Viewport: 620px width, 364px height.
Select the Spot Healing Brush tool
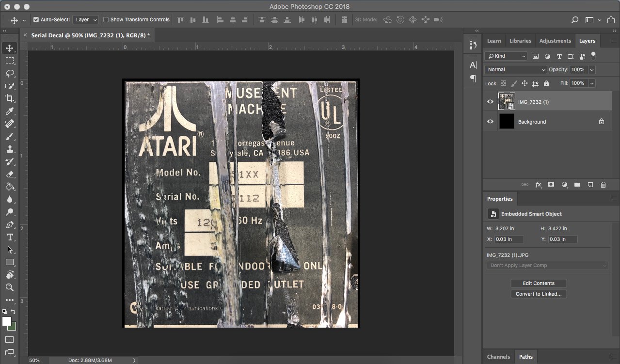point(10,124)
